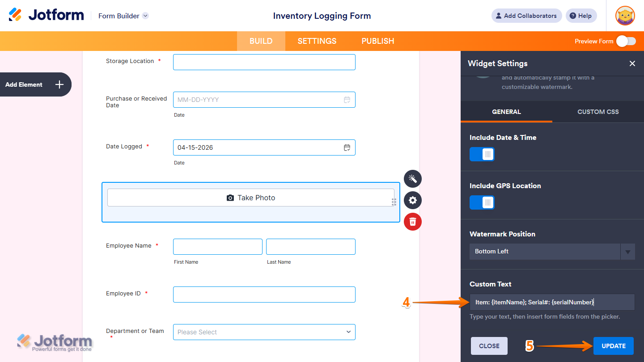Click the UPDATE button
This screenshot has height=362, width=644.
613,345
